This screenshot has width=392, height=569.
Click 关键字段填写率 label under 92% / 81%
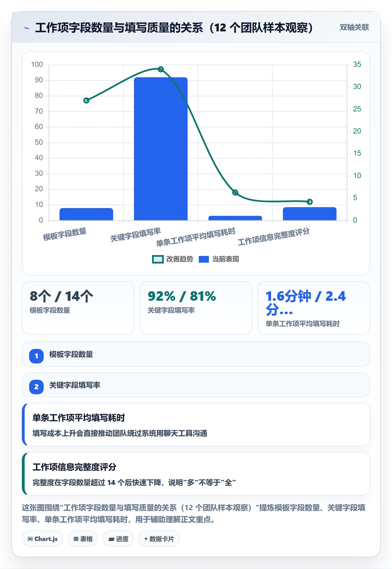pyautogui.click(x=171, y=310)
